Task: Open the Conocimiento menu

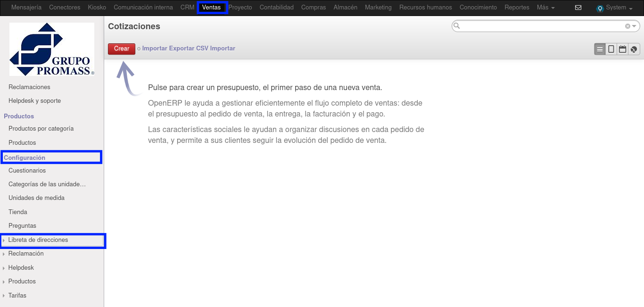Action: click(478, 8)
